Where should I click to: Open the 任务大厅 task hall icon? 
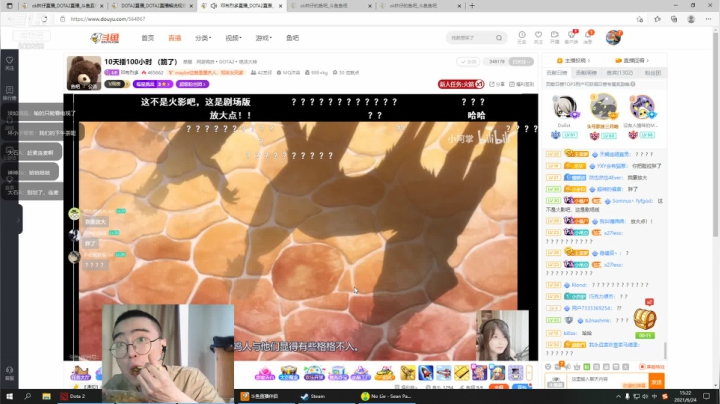click(x=80, y=372)
